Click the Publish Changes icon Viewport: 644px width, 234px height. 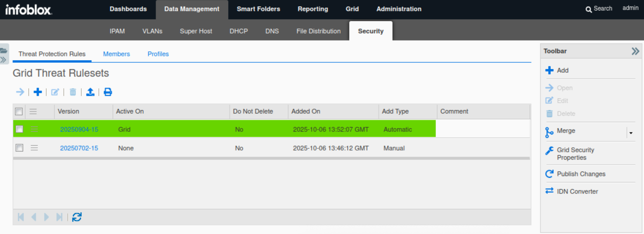pos(549,174)
